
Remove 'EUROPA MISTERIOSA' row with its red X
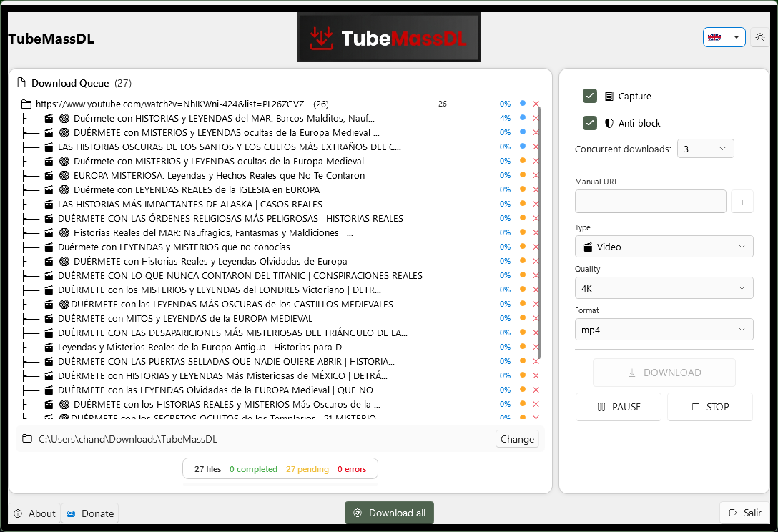tap(536, 176)
